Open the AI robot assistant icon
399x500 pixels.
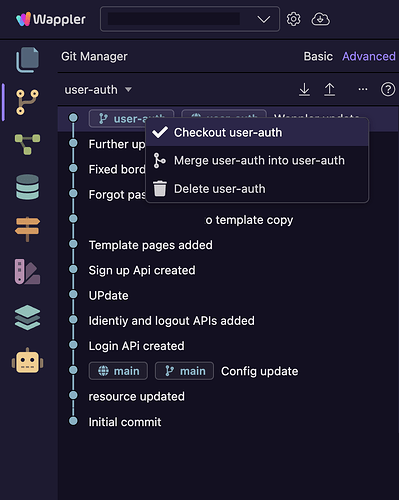coord(27,361)
